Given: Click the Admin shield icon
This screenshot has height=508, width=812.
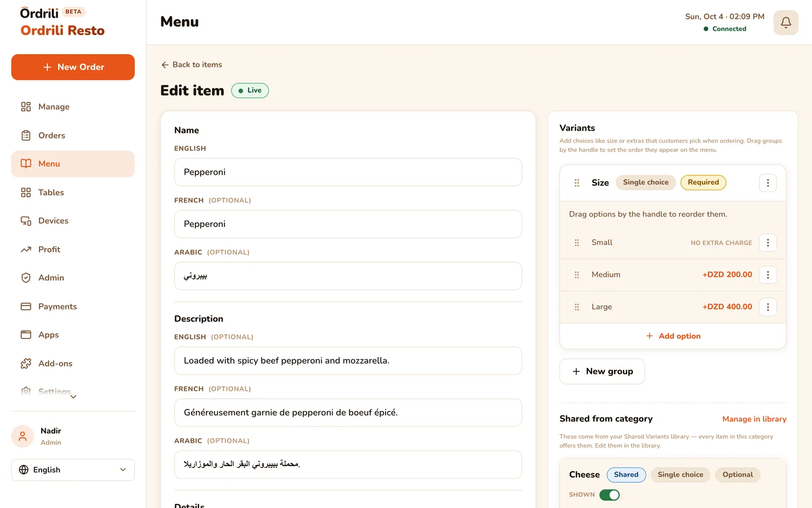Looking at the screenshot, I should tap(26, 278).
